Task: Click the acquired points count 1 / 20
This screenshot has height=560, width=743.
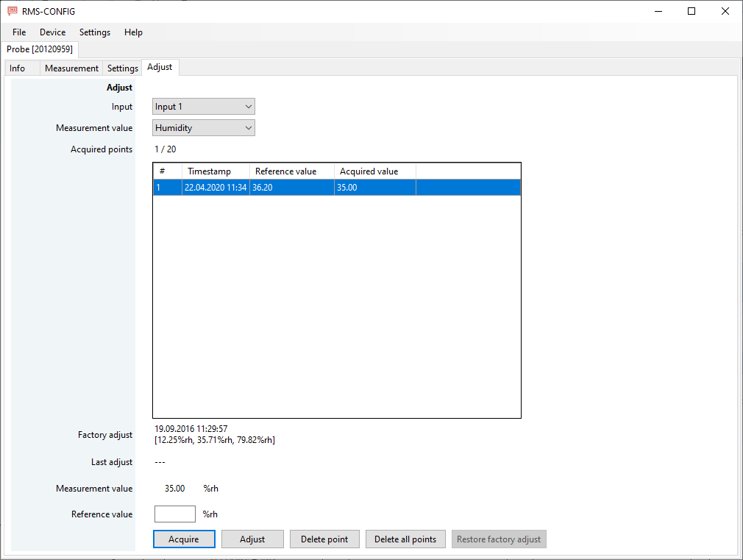Action: point(166,149)
